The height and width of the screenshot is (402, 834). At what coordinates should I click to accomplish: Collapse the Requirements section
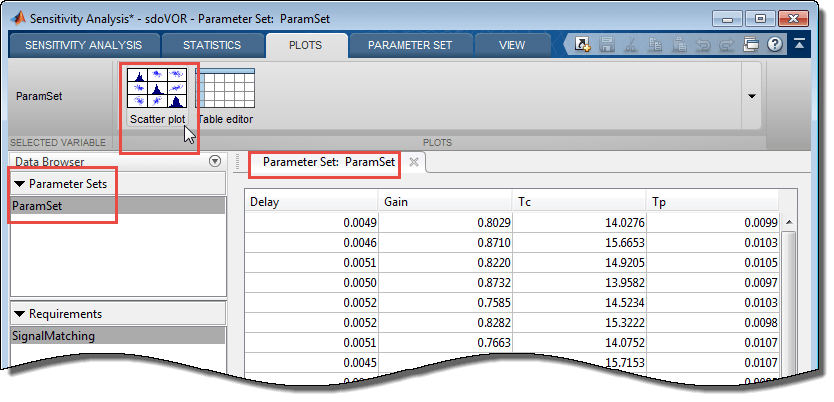point(20,314)
